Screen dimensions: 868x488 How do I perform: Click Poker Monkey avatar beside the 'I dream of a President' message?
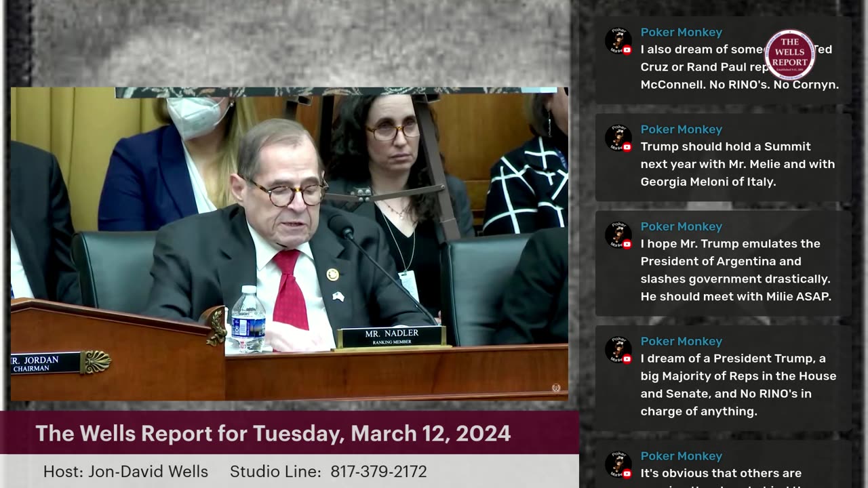point(618,350)
